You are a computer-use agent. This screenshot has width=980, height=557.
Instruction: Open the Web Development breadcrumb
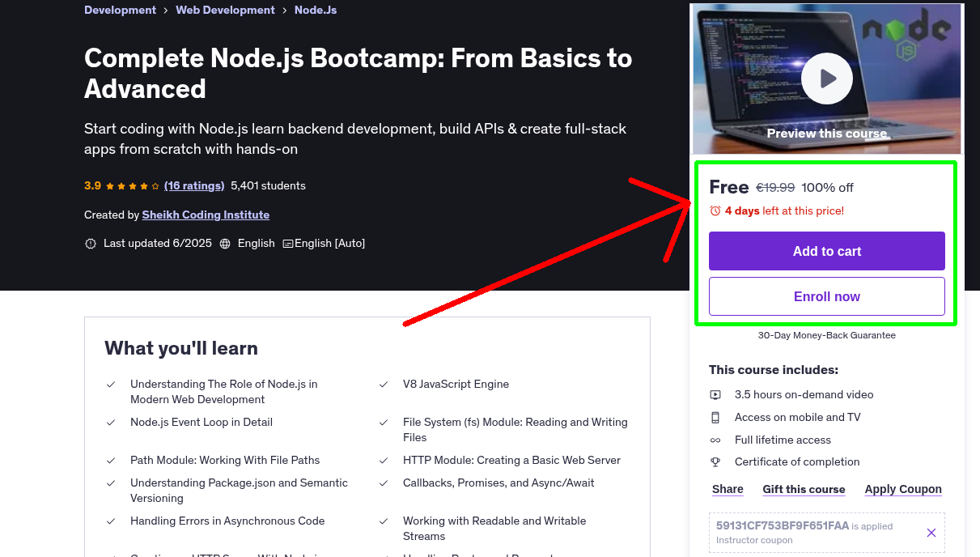click(225, 11)
